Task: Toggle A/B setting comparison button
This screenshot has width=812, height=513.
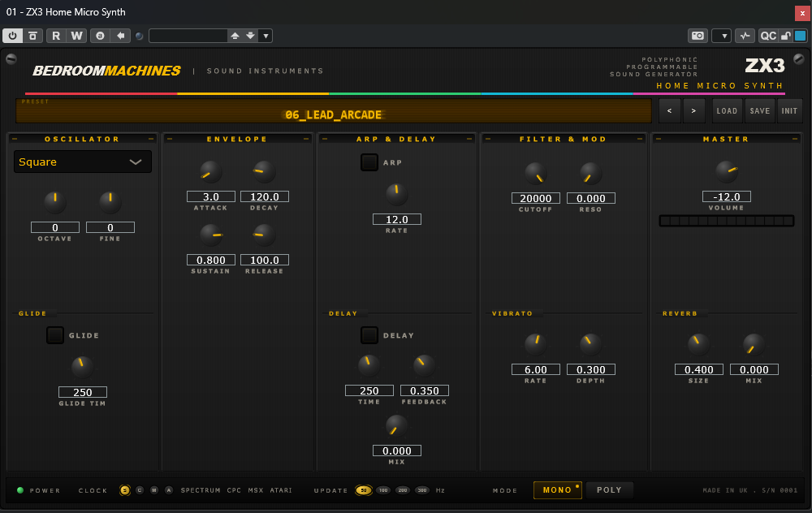Action: [x=100, y=36]
